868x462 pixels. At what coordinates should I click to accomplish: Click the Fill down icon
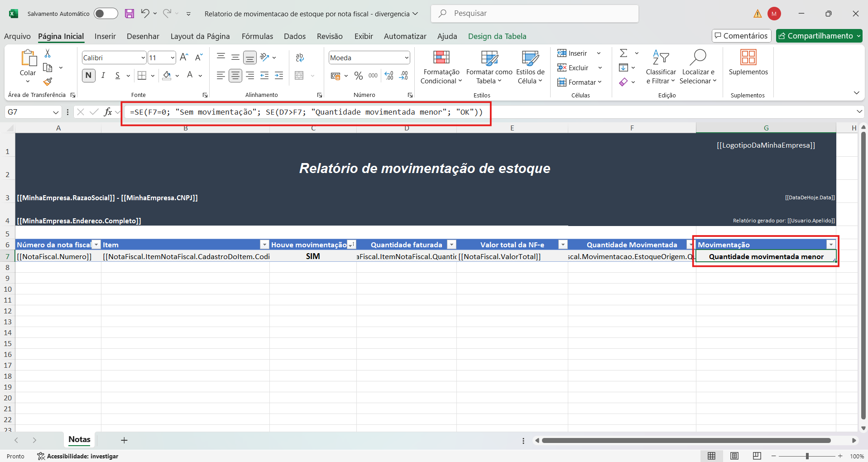click(x=623, y=68)
